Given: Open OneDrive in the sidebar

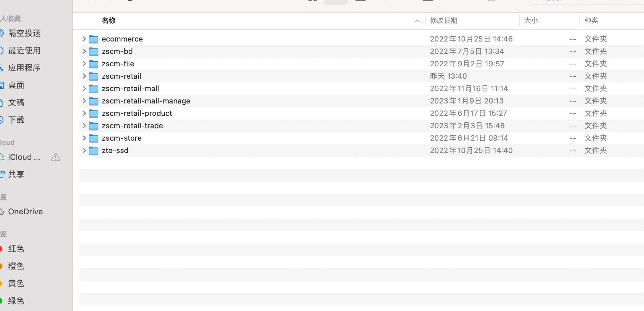Looking at the screenshot, I should point(25,212).
